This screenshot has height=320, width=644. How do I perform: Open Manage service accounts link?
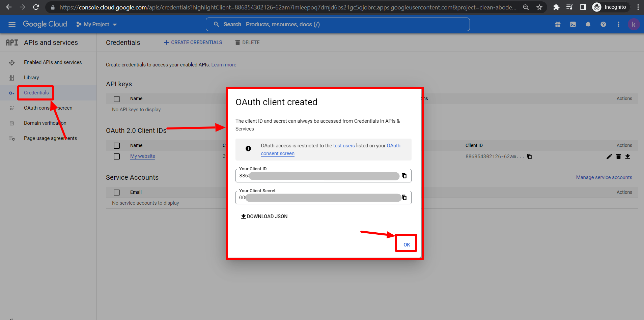tap(604, 177)
